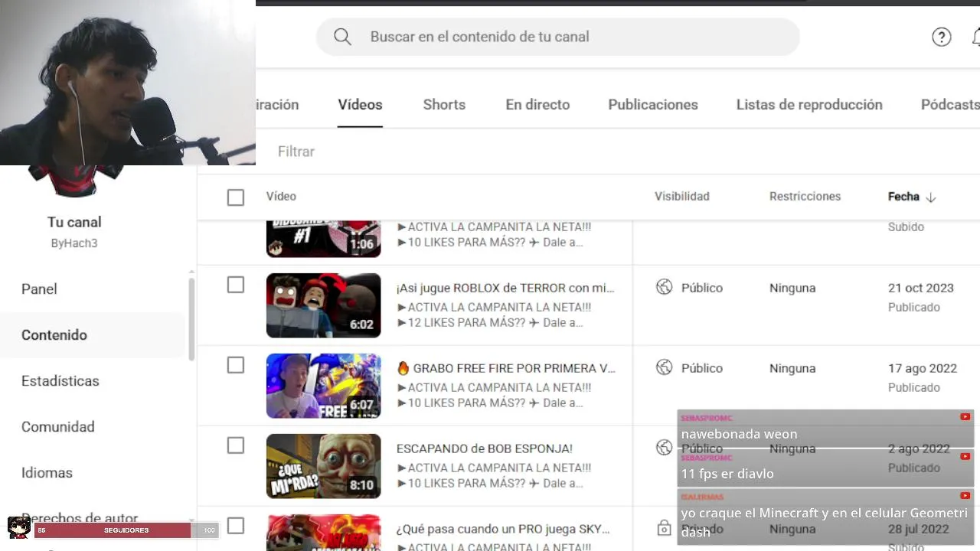Open the ESCAPANDO de BOB ESPONJA! title
The height and width of the screenshot is (551, 980).
click(x=485, y=448)
